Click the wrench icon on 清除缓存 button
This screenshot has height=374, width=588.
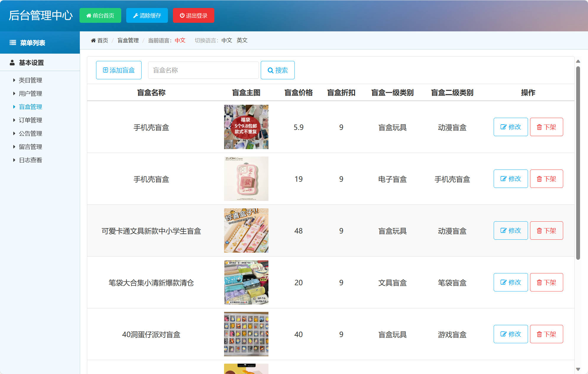point(136,15)
